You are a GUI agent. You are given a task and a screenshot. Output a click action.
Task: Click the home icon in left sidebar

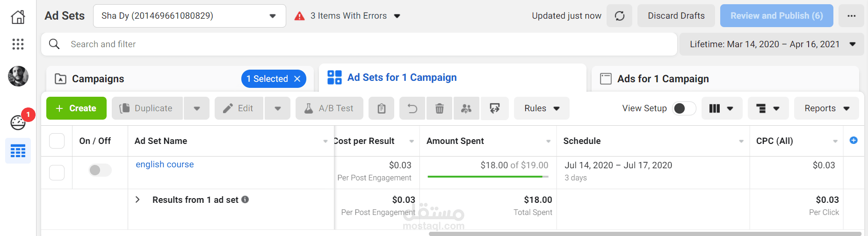click(x=18, y=17)
